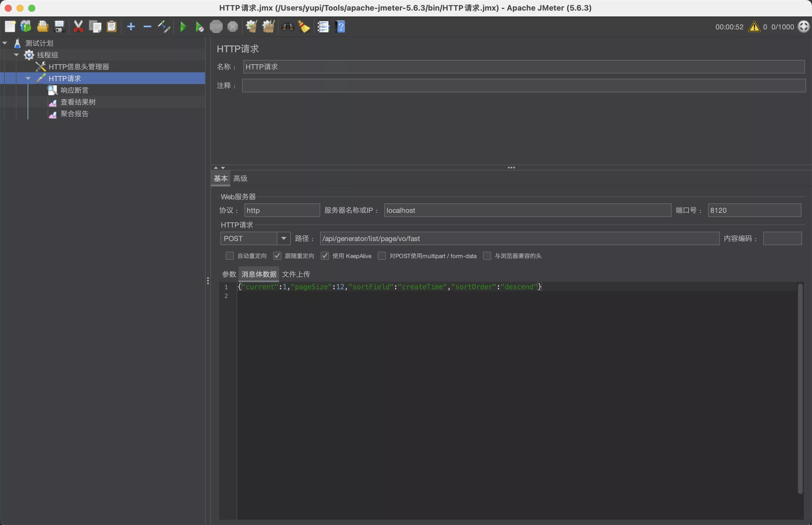
Task: Click the Shutdown test icon
Action: (x=233, y=26)
